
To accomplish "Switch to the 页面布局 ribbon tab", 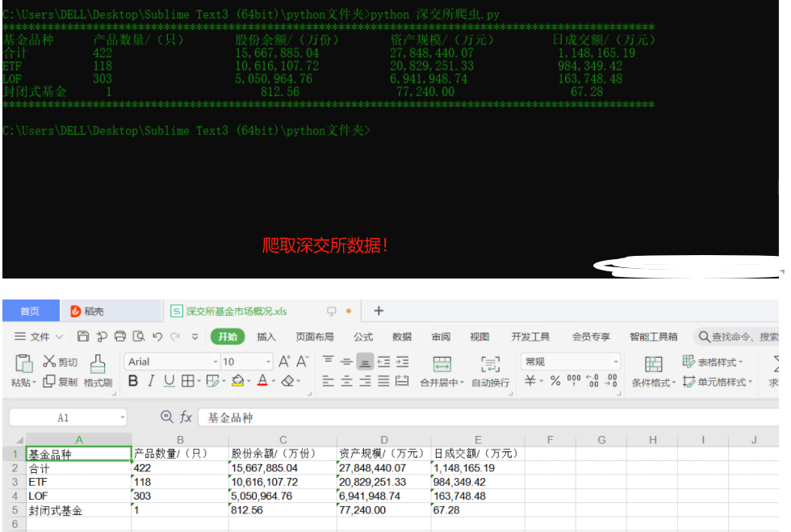I will [x=315, y=337].
